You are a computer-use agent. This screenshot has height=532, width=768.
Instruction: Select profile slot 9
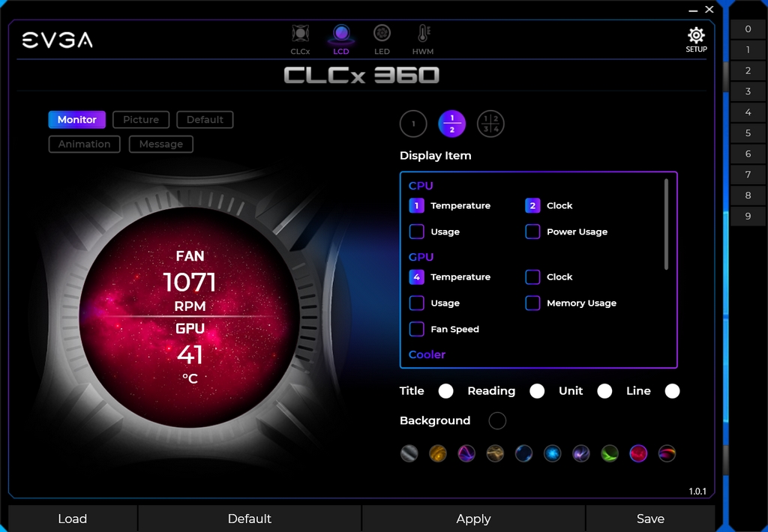[x=748, y=216]
